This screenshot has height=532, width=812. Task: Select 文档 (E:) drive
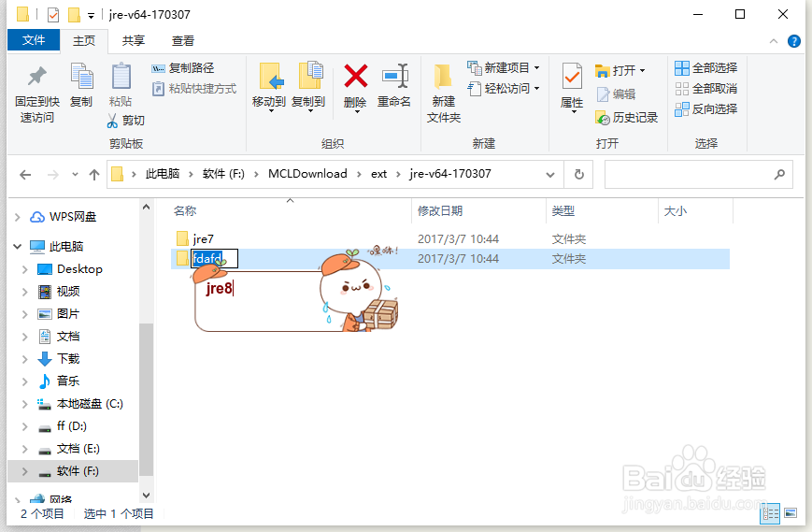78,449
